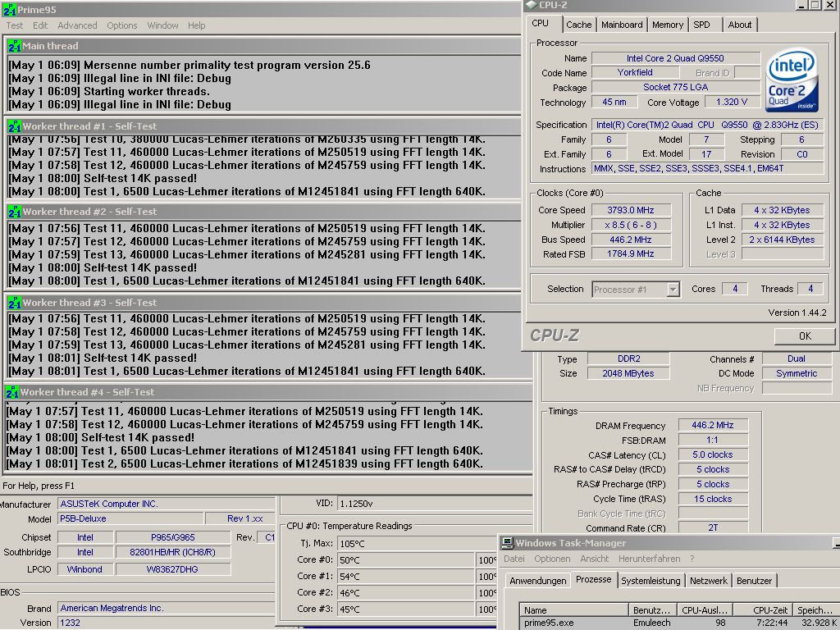The width and height of the screenshot is (840, 630).
Task: Switch to the Systemleistung tab
Action: coord(651,581)
